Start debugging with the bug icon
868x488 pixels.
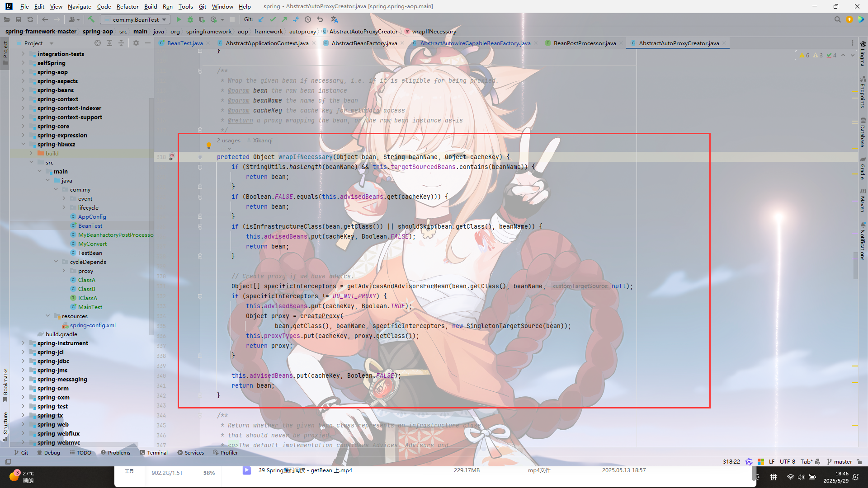tap(190, 19)
